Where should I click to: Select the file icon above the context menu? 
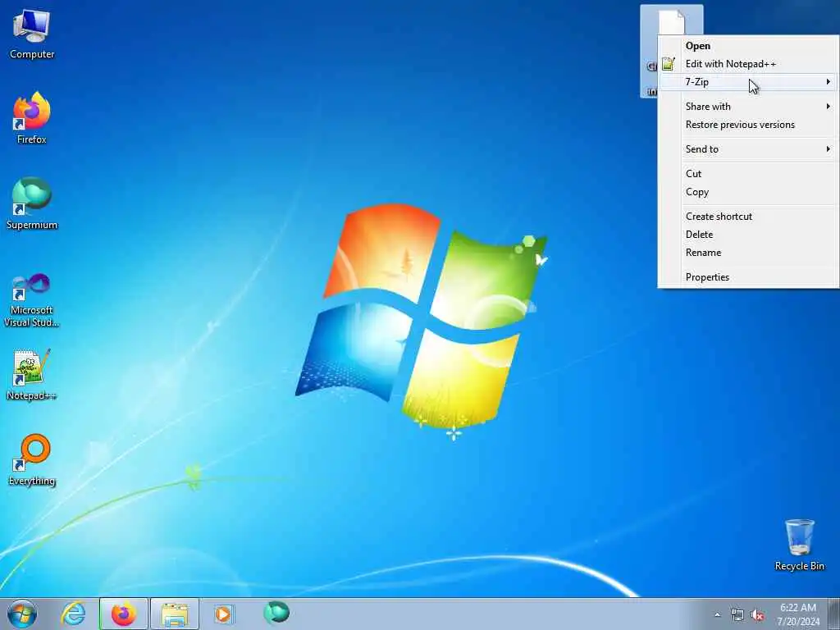tap(671, 21)
